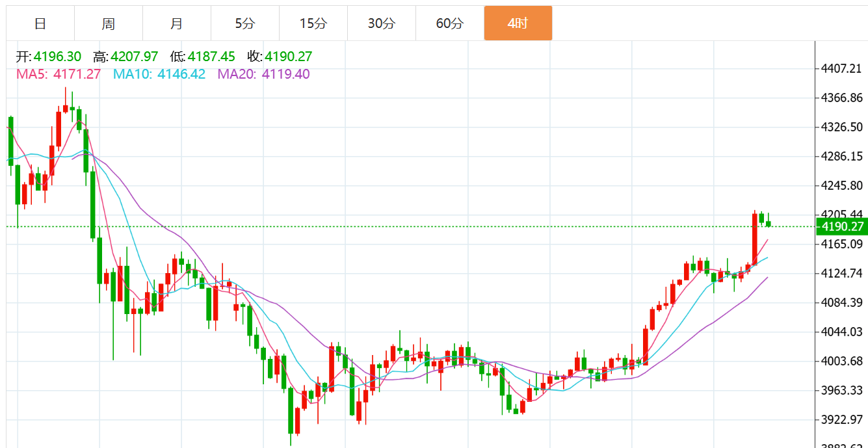Click the active orange 4时 tab
The height and width of the screenshot is (448, 868).
[518, 23]
